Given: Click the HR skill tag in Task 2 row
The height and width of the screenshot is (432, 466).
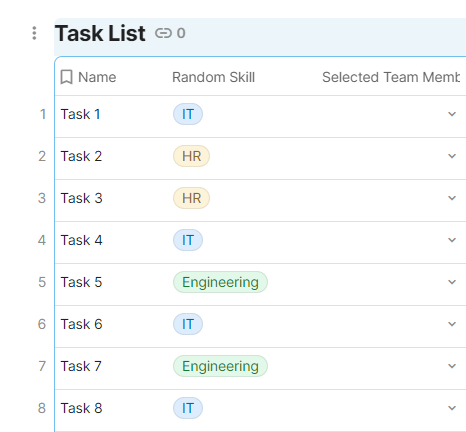Looking at the screenshot, I should tap(191, 156).
